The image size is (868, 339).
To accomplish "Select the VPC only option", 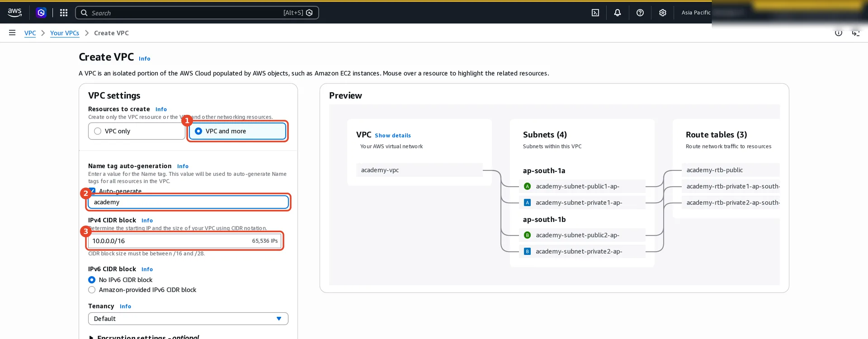I will [x=137, y=131].
